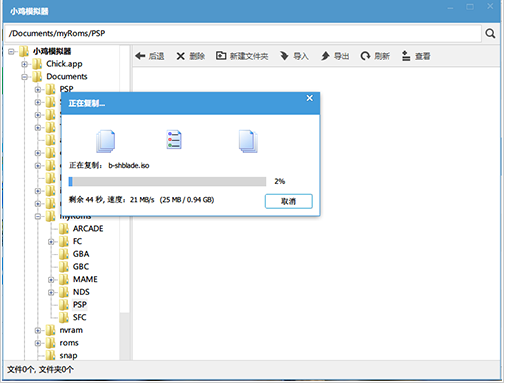This screenshot has width=505, height=385.
Task: Click status bar file count text
Action: pos(40,369)
